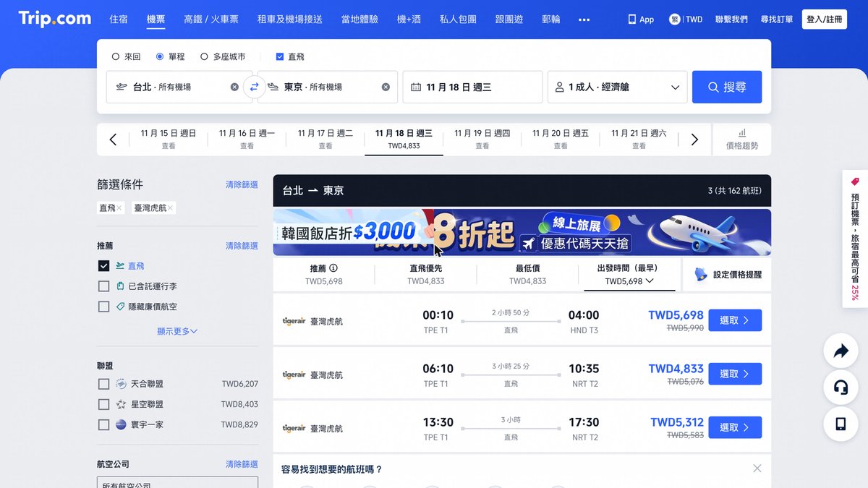Viewport: 868px width, 488px height.
Task: Open the language and TWD currency selector
Action: (x=686, y=20)
